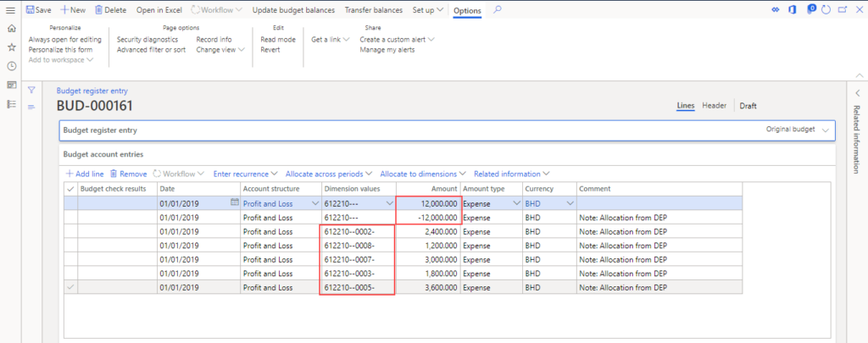This screenshot has width=868, height=343.
Task: Open the Amount type Expense dropdown
Action: (515, 203)
